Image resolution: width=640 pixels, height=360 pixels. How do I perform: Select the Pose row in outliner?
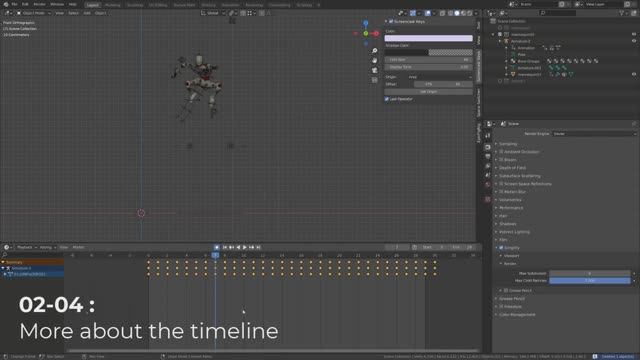pyautogui.click(x=522, y=54)
